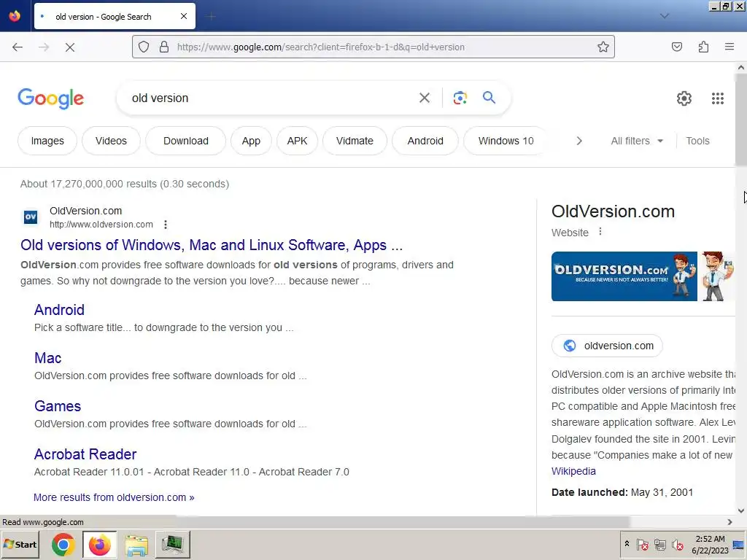Click in the Google search input field
Screen dimensions: 747x560
(x=271, y=98)
